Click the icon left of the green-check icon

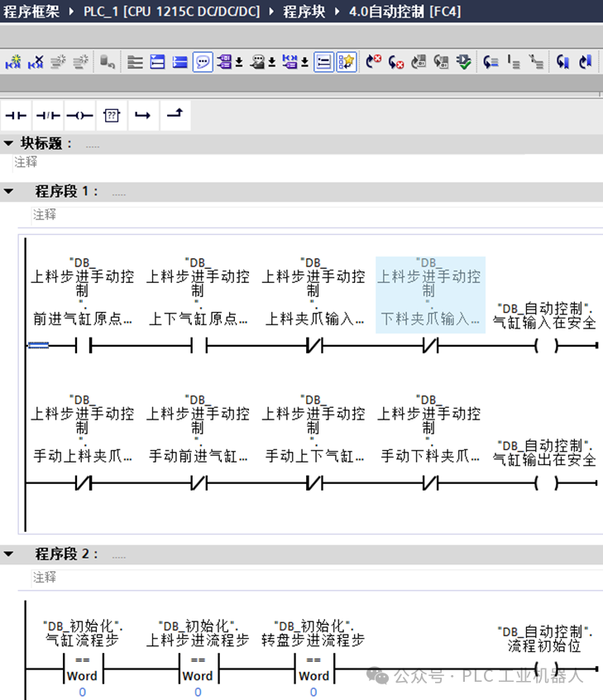pyautogui.click(x=441, y=61)
